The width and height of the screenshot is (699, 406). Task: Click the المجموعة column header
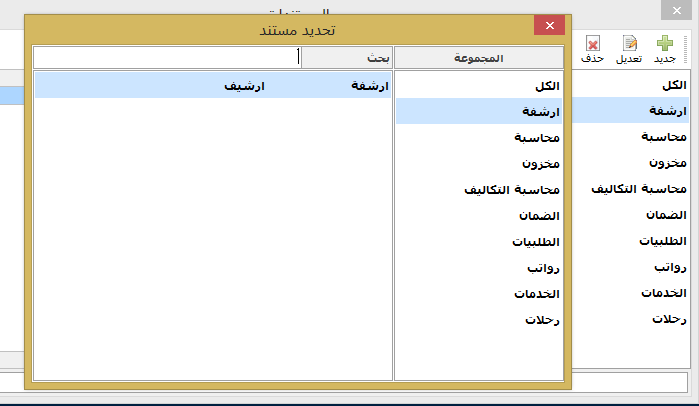click(479, 58)
